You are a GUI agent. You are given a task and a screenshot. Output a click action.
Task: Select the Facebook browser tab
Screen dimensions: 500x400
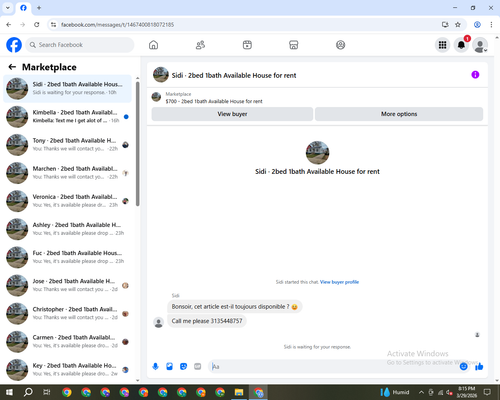tap(23, 8)
